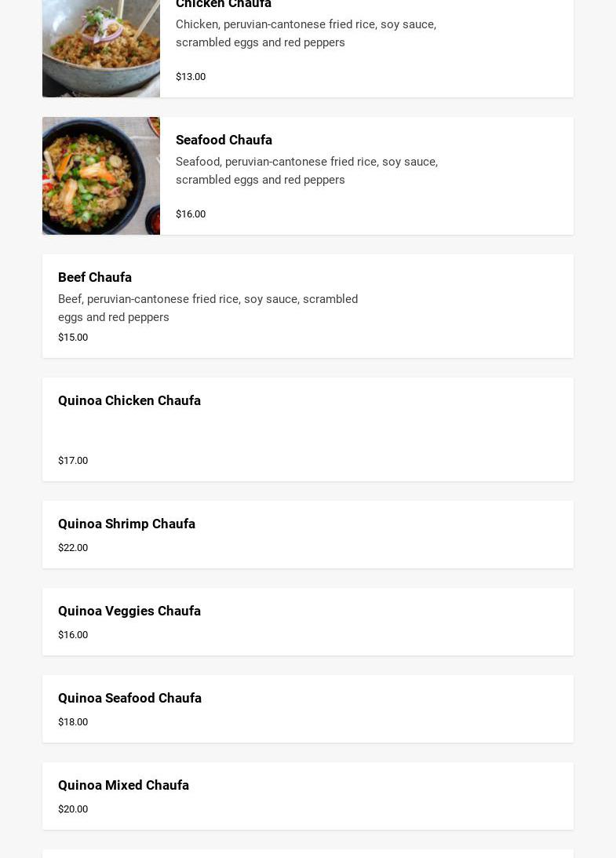Click the $22.00 Quinoa Shrimp Chaufa price
This screenshot has height=858, width=616.
pos(73,547)
